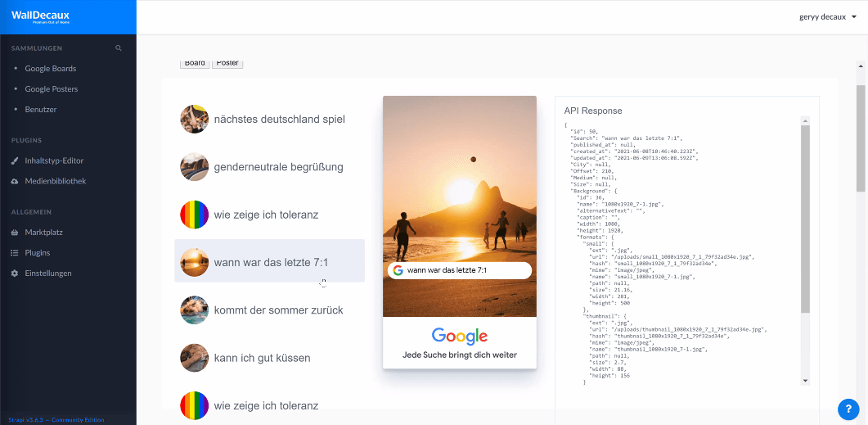This screenshot has width=868, height=425.
Task: Click the API Response scroll up arrow
Action: pyautogui.click(x=806, y=121)
